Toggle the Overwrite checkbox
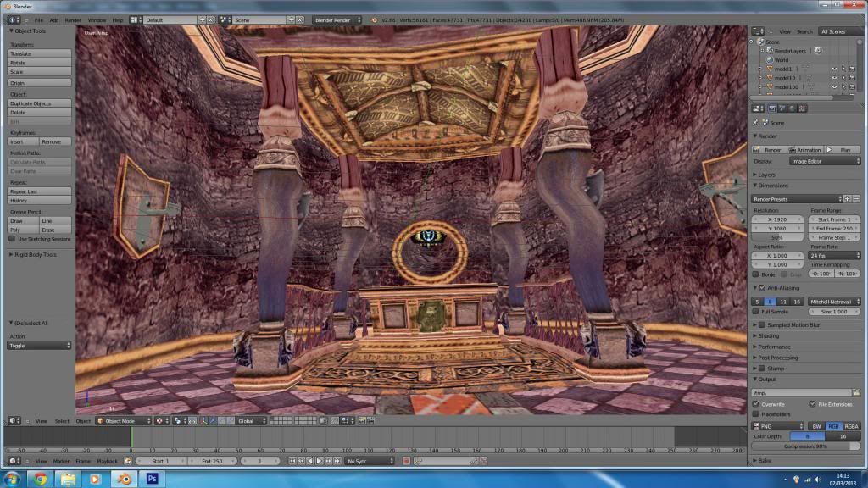Viewport: 868px width, 488px height. pyautogui.click(x=755, y=404)
